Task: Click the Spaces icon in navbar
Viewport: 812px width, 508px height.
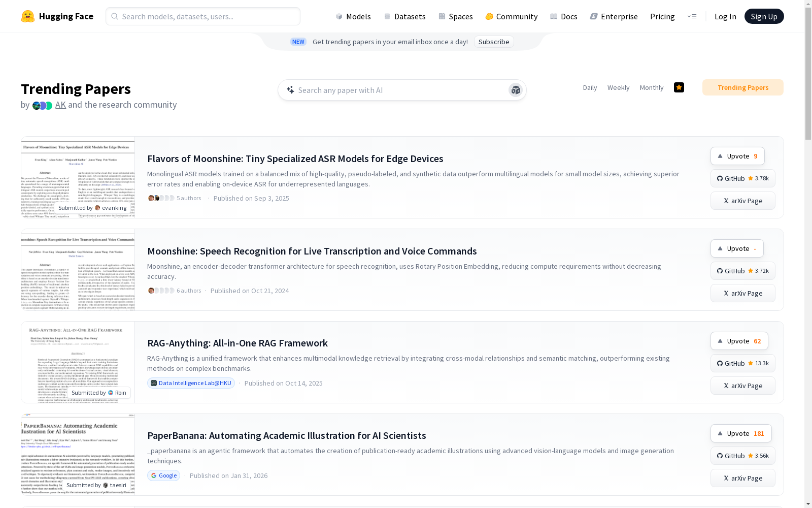Action: click(442, 16)
